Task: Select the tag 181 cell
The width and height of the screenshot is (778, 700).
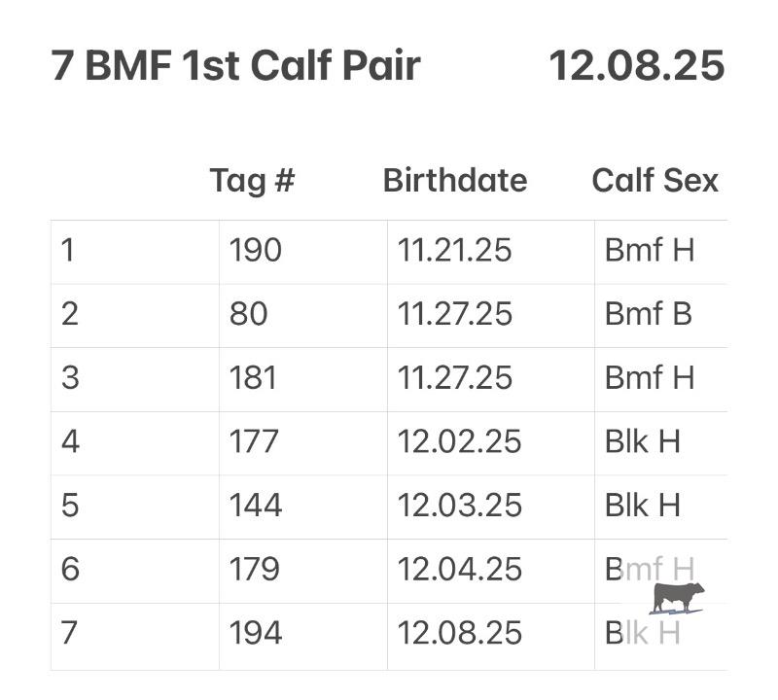Action: pyautogui.click(x=254, y=377)
